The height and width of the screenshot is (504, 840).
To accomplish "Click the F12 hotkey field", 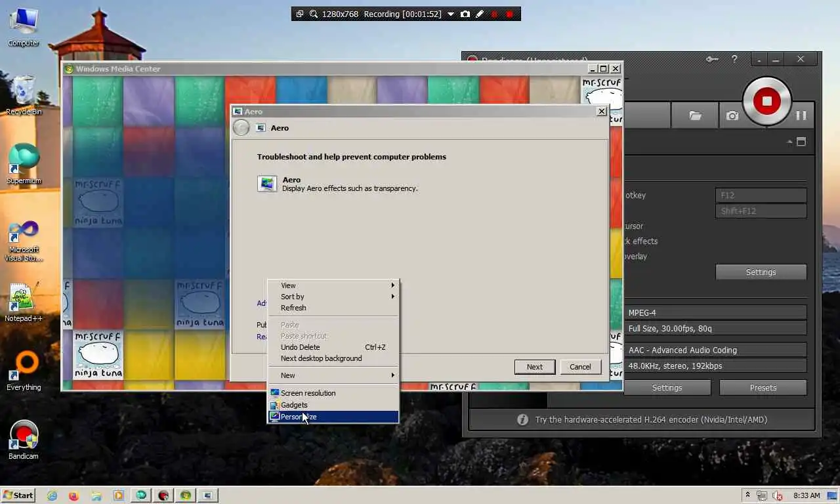I will (x=761, y=196).
